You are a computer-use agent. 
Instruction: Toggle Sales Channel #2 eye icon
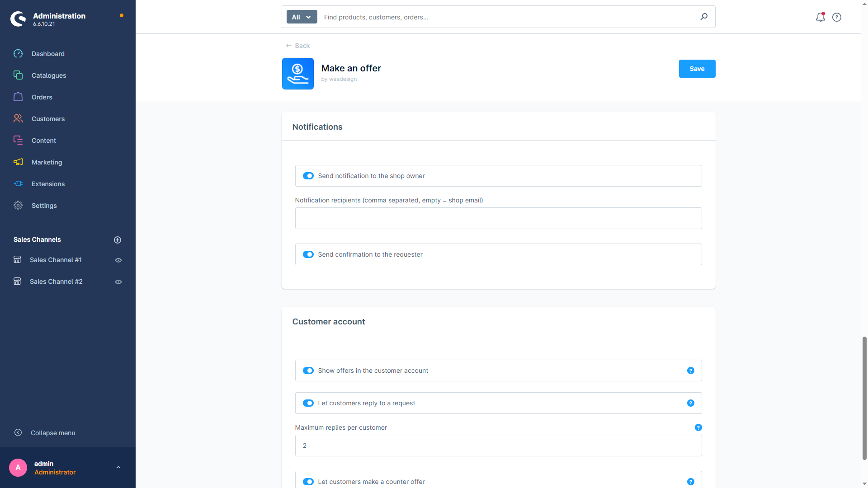118,282
